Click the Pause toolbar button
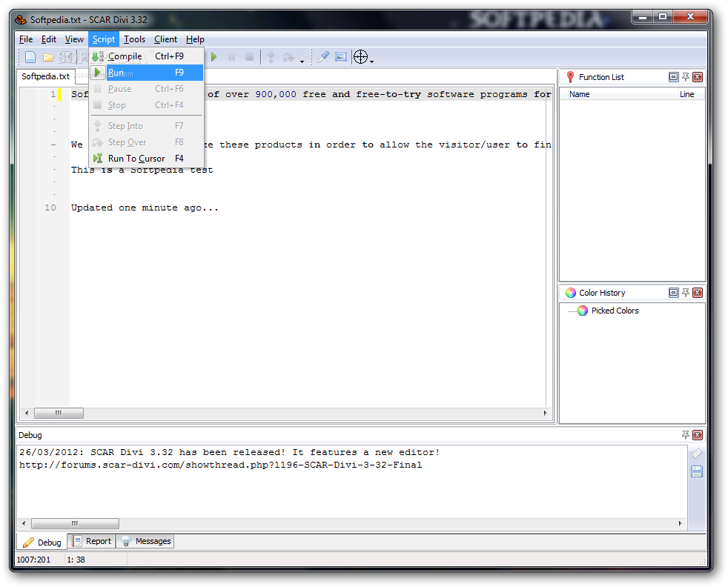This screenshot has height=587, width=728. 231,57
